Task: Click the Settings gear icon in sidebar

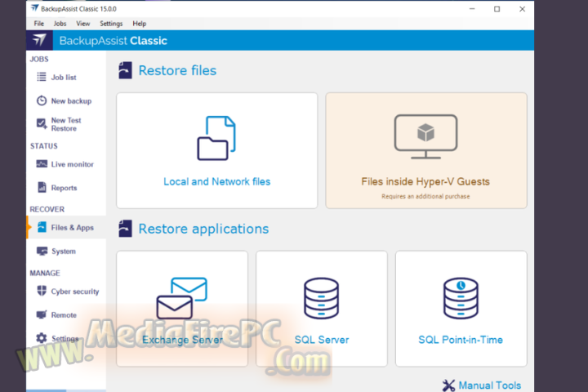Action: [42, 338]
